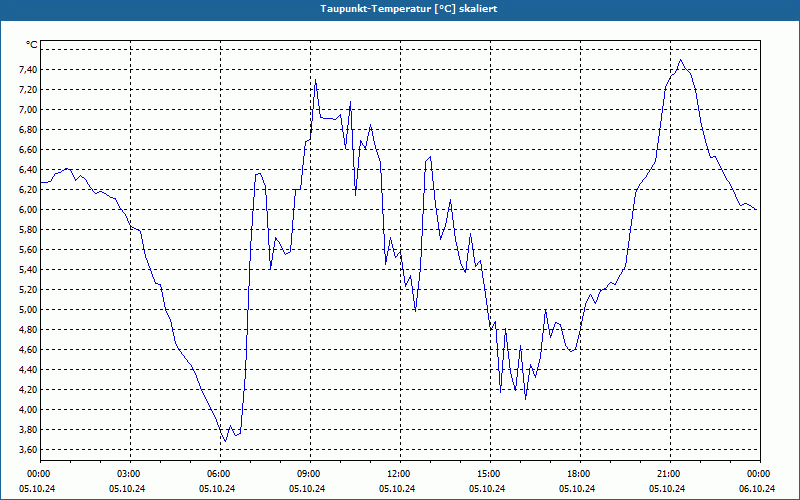
Task: Click the 12:00 time label
Action: tap(398, 474)
